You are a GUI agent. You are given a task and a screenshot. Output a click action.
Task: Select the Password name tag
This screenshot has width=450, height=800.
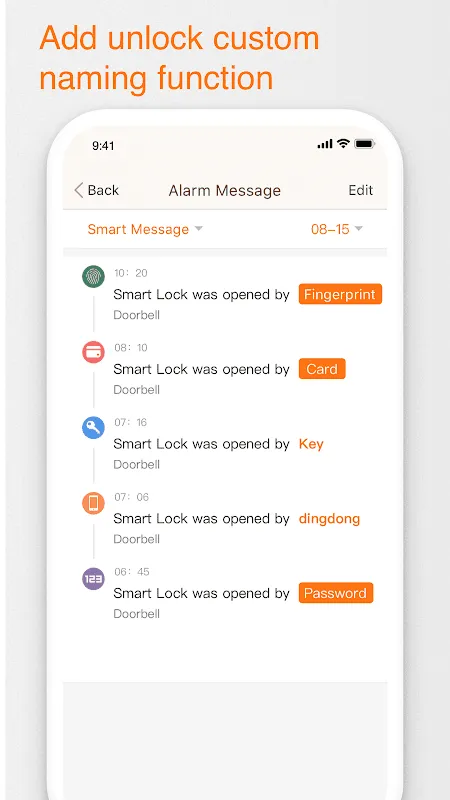pos(336,593)
